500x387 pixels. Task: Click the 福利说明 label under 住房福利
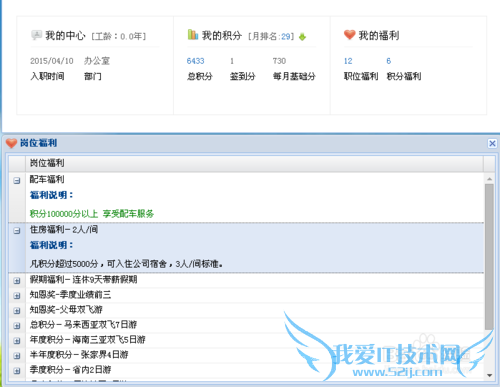pos(51,245)
